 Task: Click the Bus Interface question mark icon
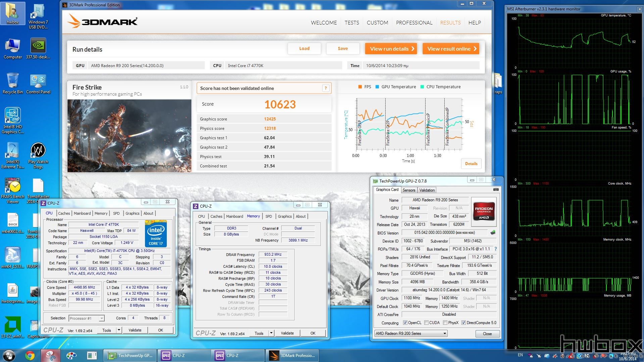495,249
